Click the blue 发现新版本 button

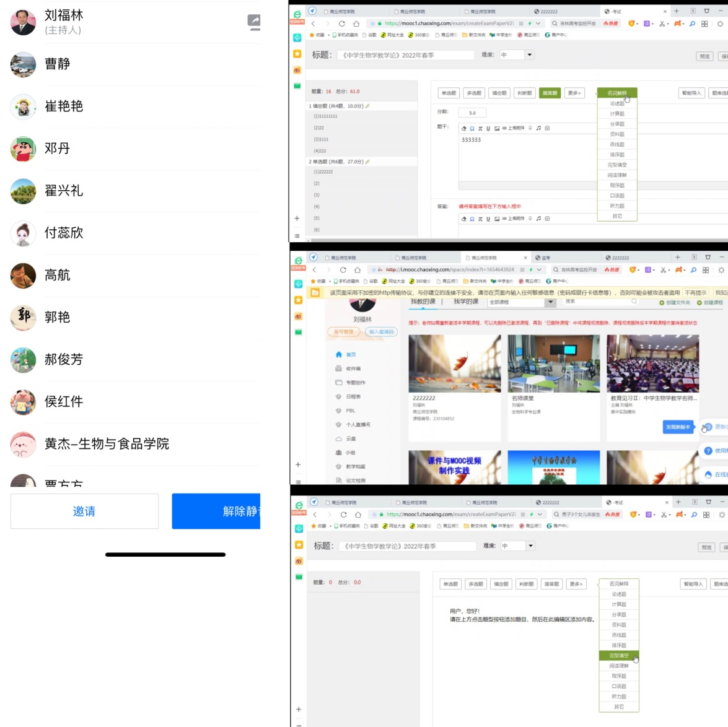[x=678, y=427]
